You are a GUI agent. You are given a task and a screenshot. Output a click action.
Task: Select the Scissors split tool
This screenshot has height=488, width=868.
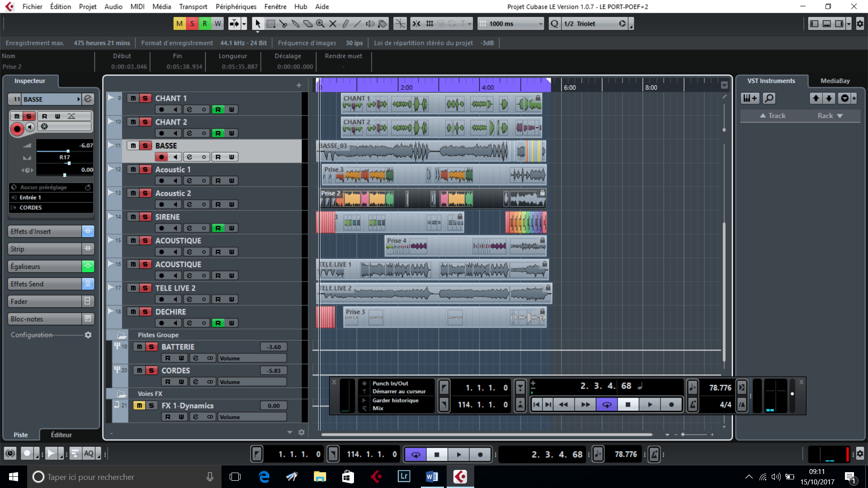click(283, 23)
